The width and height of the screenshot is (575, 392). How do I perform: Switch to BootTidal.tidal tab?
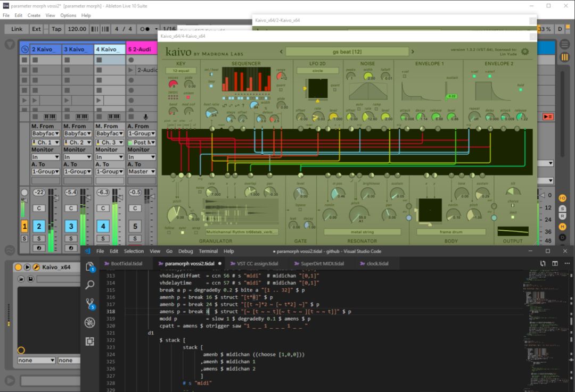tap(127, 263)
